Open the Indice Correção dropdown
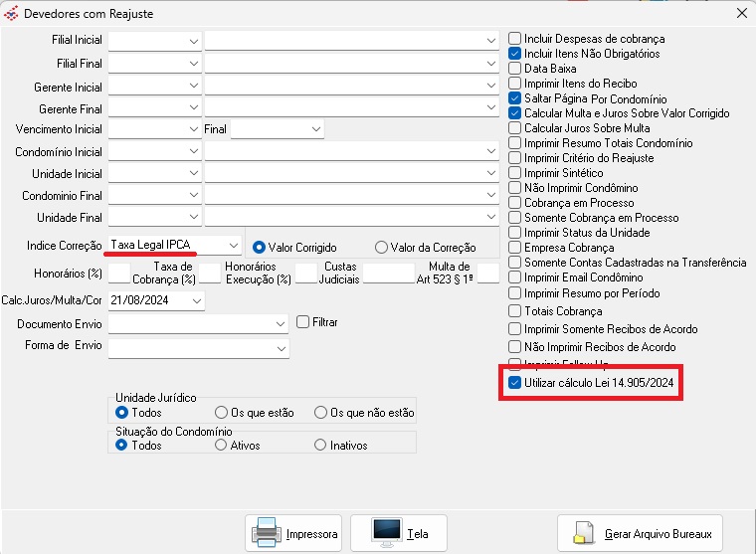 click(x=232, y=245)
